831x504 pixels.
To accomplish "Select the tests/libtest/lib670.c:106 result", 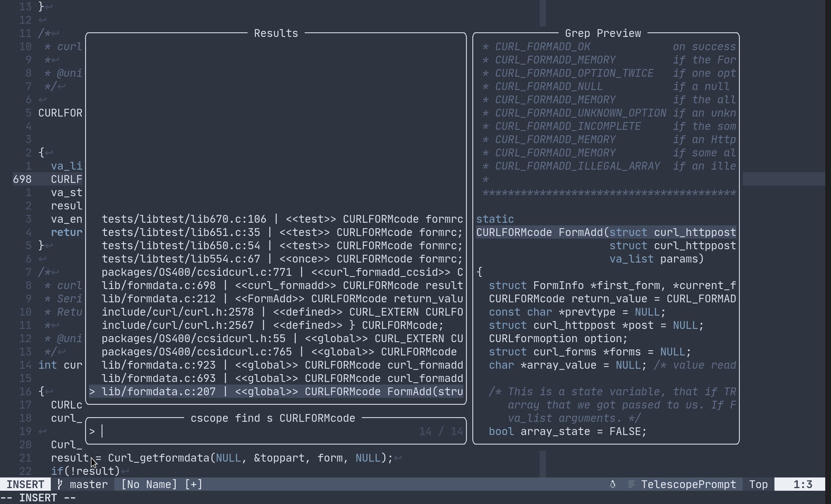I will pyautogui.click(x=282, y=219).
